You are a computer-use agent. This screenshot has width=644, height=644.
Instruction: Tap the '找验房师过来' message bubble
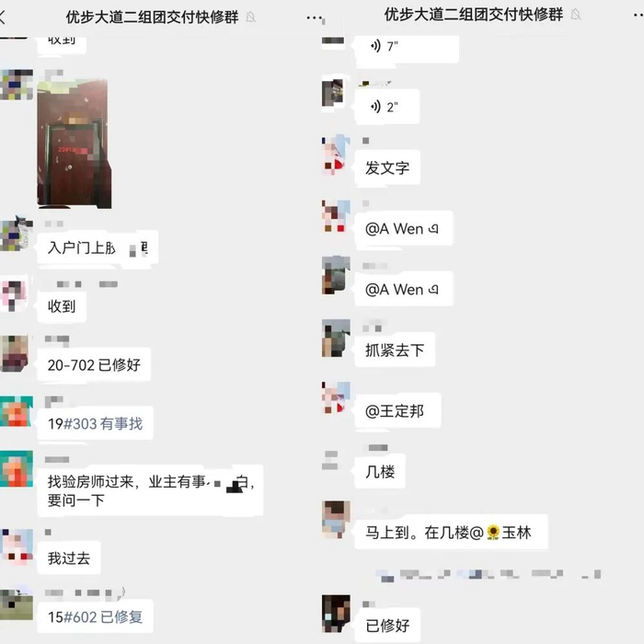coord(150,490)
